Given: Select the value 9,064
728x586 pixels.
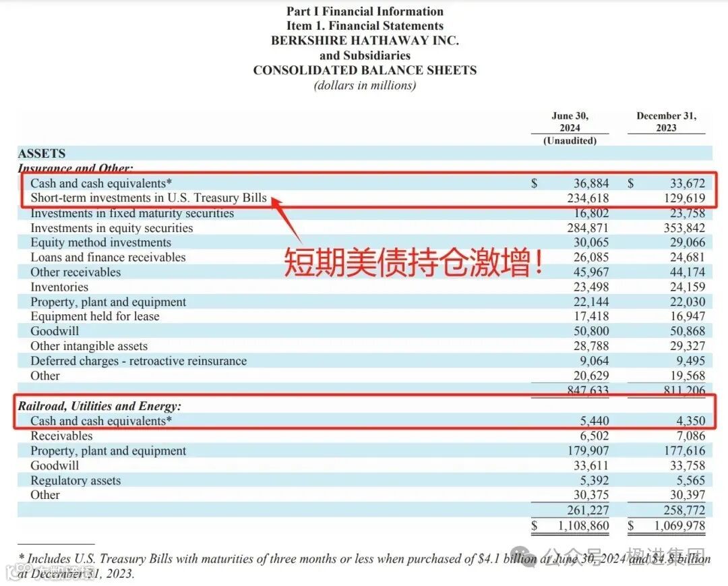Looking at the screenshot, I should tap(595, 361).
